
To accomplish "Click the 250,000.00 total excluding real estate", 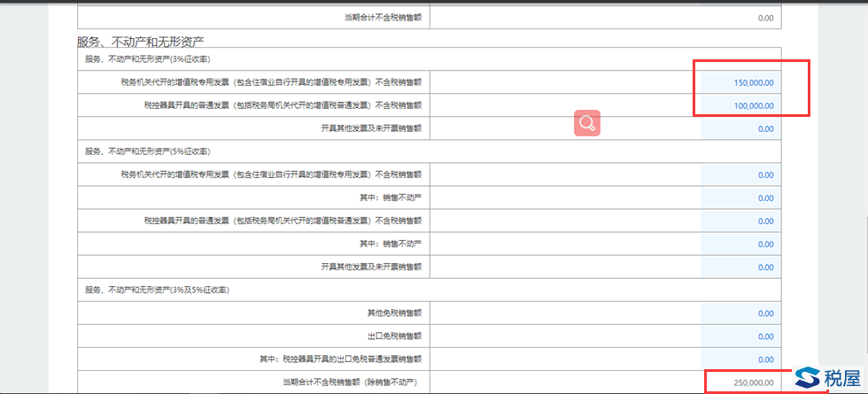I will (x=754, y=382).
